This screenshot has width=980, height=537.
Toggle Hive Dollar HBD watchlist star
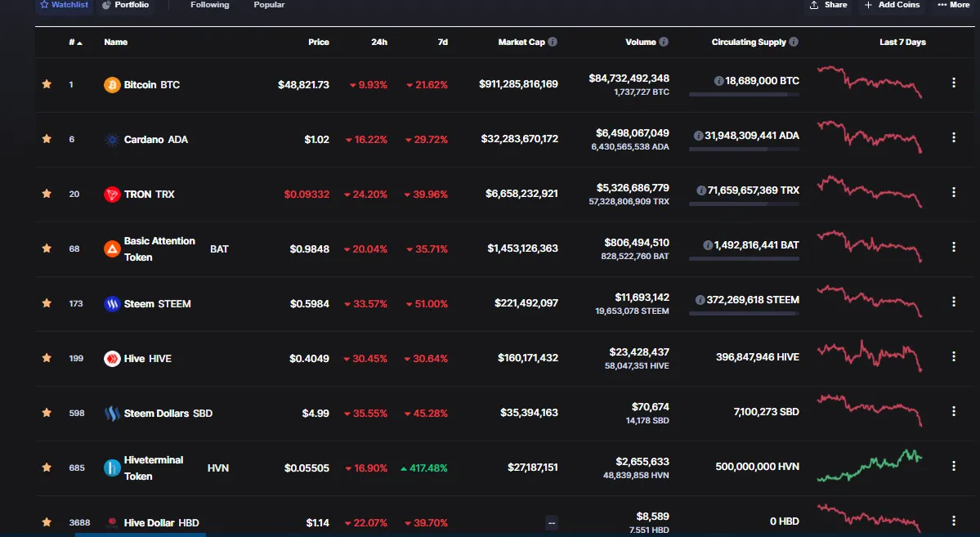[47, 522]
